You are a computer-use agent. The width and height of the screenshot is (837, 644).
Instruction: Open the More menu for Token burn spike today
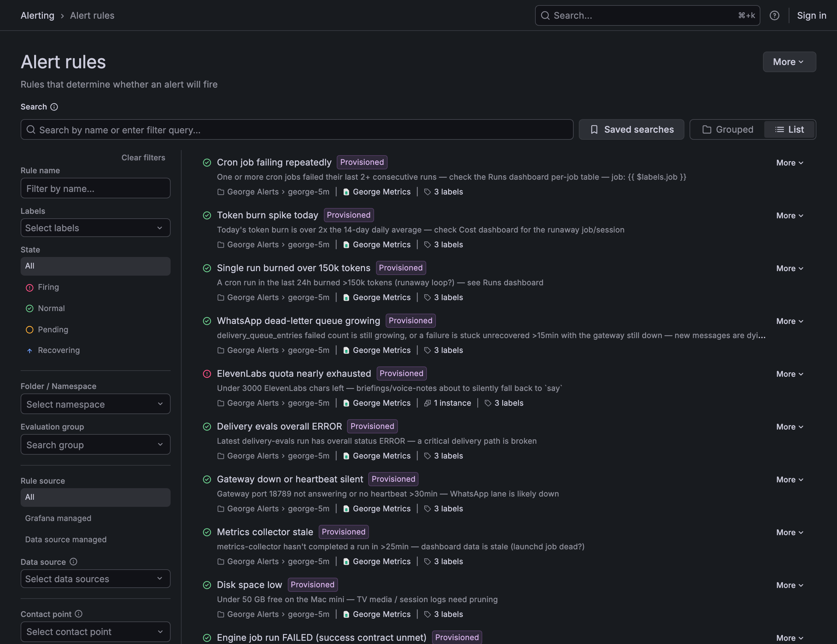pyautogui.click(x=789, y=215)
